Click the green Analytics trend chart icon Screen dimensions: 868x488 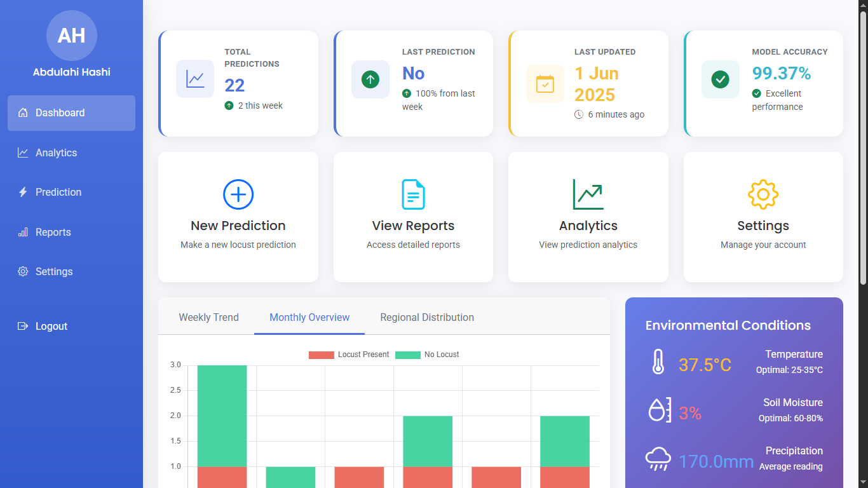coord(588,194)
